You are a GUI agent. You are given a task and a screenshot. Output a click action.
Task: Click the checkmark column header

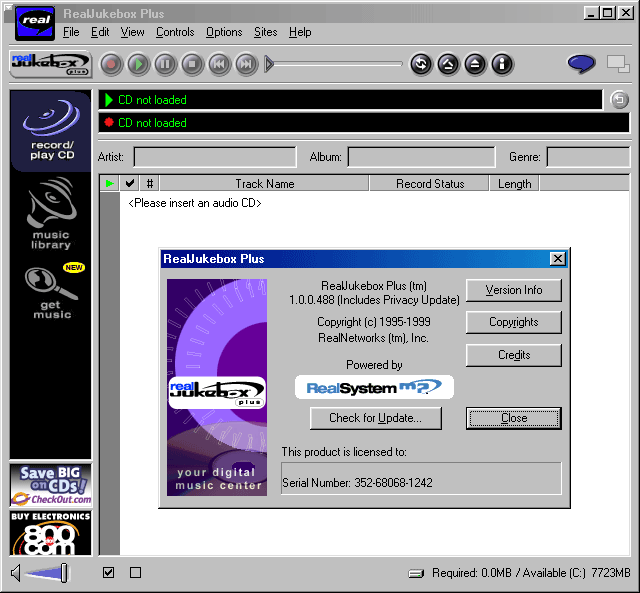pos(130,183)
